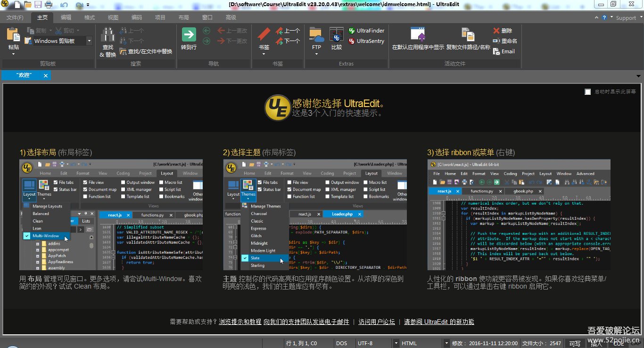Viewport: 644px width, 348px height.
Task: Click the green Back navigation circle arrow
Action: 206,31
